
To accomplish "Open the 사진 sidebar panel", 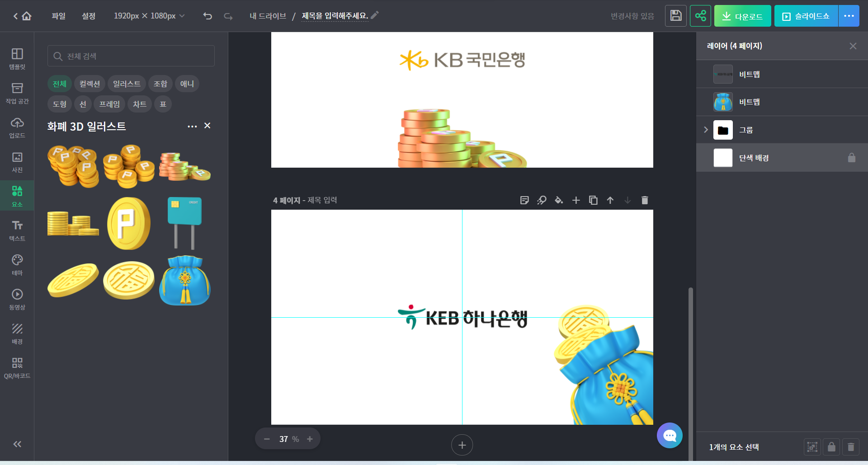I will coord(17,162).
